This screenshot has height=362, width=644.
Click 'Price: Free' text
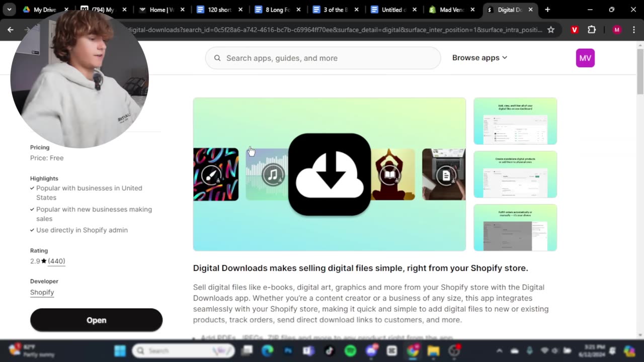point(47,158)
